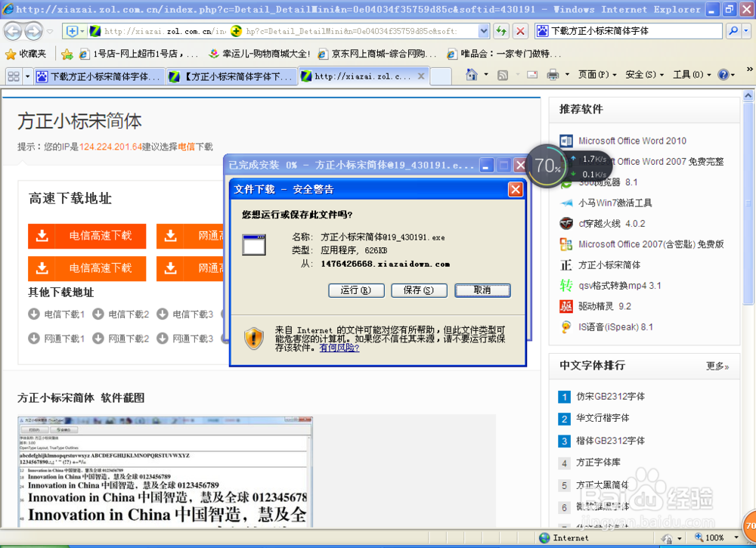This screenshot has width=756, height=548.
Task: Click the RSS feeds icon
Action: point(503,75)
